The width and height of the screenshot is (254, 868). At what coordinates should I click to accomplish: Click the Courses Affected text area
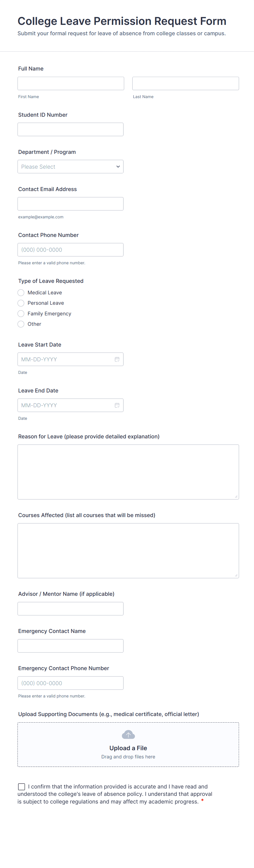coord(128,551)
